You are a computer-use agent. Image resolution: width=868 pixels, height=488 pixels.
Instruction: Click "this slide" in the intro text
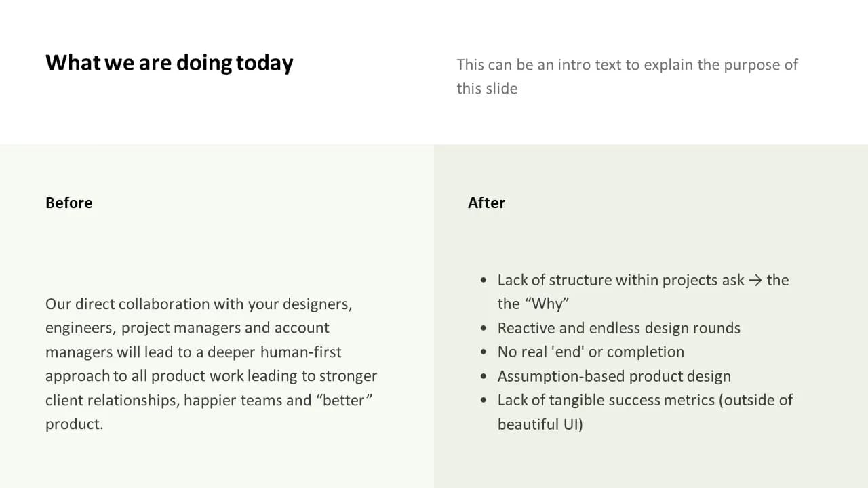[x=487, y=88]
